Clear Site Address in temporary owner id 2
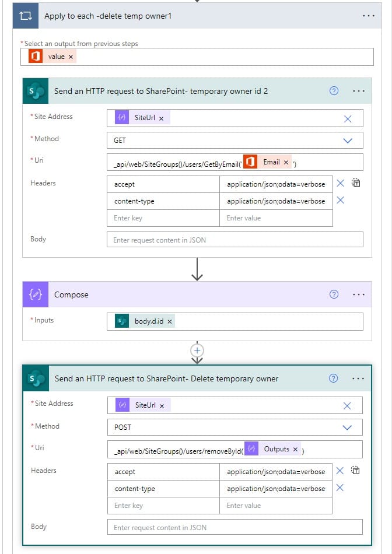This screenshot has height=554, width=392. [348, 119]
